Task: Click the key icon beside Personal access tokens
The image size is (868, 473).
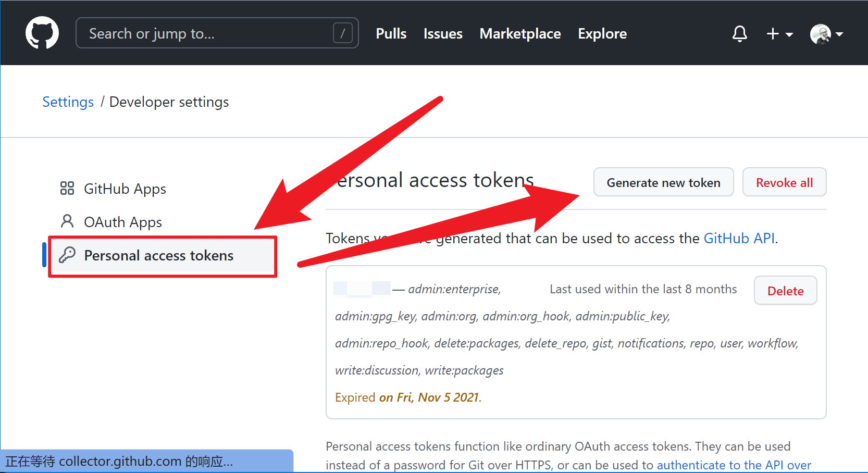Action: click(67, 255)
